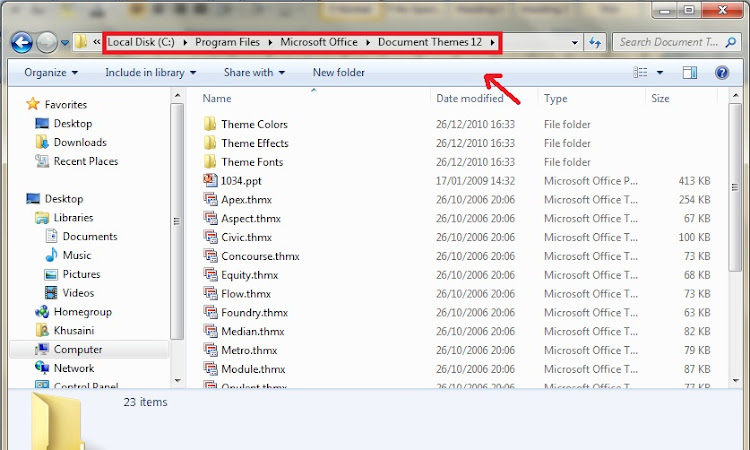Select the Median.thmx file name
Screen dimensions: 750x450
(253, 331)
